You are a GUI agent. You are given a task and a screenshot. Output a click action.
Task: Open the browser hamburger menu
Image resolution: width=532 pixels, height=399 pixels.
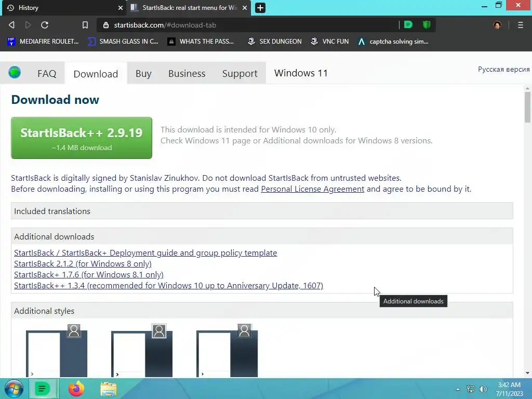point(521,25)
